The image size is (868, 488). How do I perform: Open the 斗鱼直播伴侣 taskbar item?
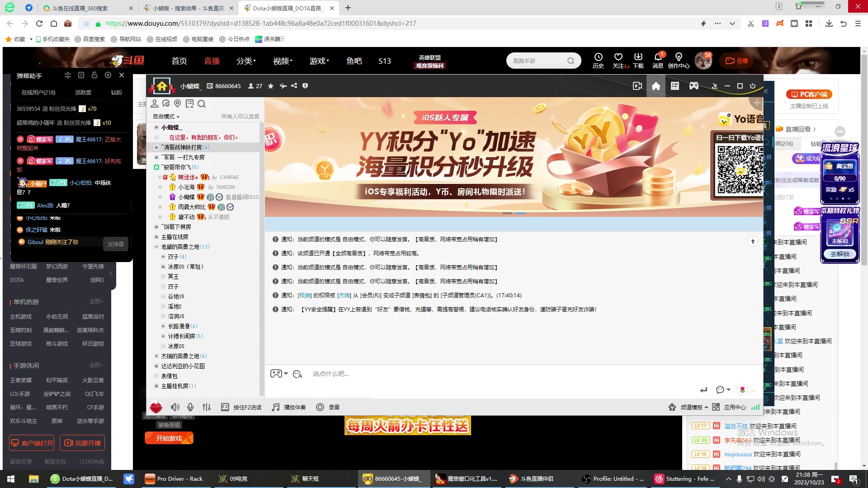click(531, 479)
